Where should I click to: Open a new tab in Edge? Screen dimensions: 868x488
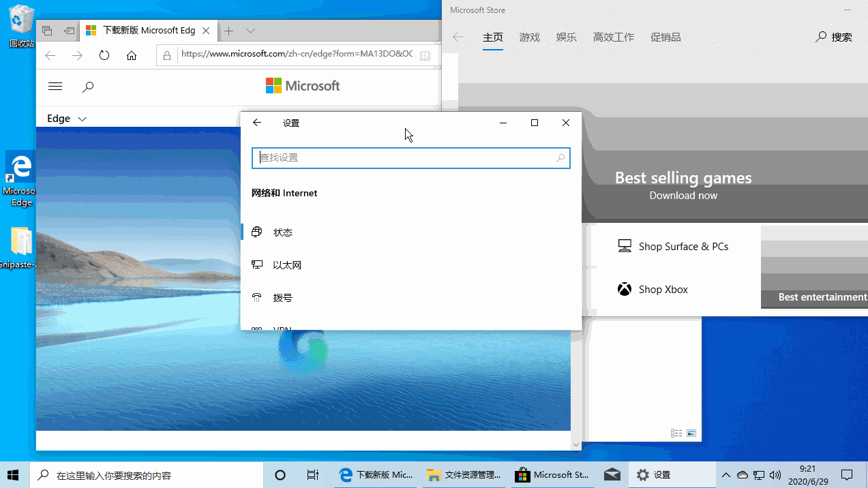(229, 31)
